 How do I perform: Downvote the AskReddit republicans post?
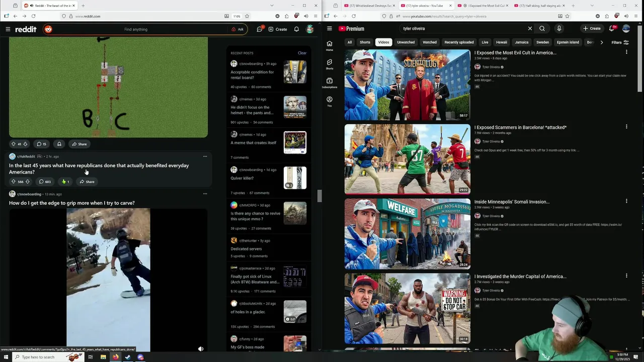[28, 182]
